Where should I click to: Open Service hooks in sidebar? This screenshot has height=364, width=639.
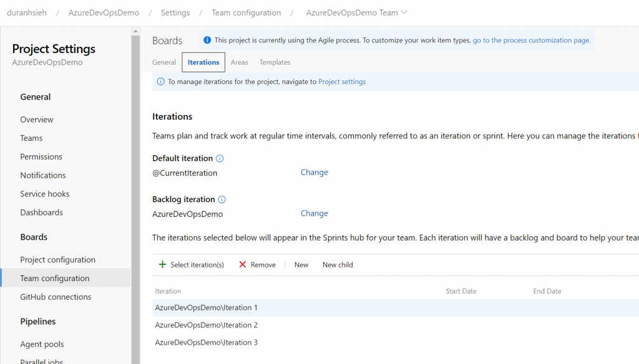44,194
